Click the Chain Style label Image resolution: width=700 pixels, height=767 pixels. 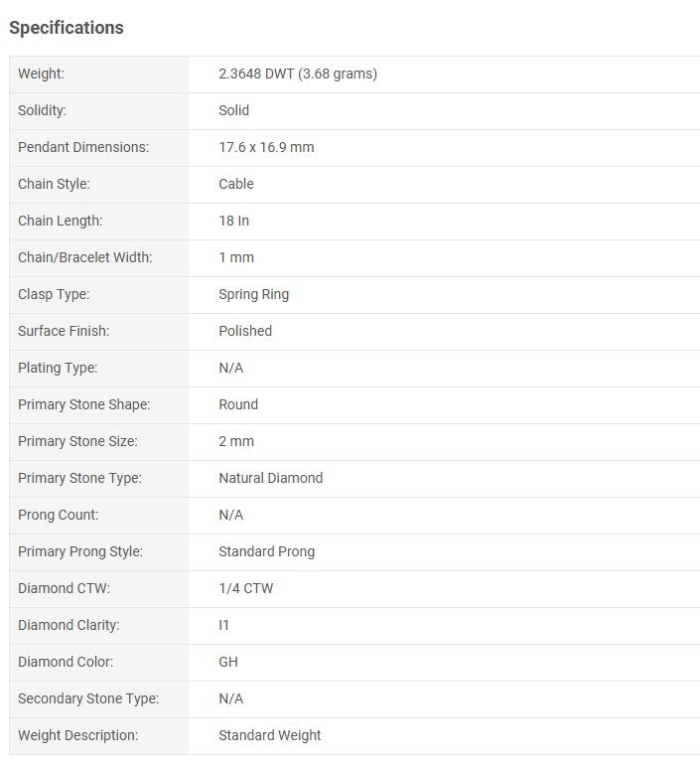coord(53,184)
